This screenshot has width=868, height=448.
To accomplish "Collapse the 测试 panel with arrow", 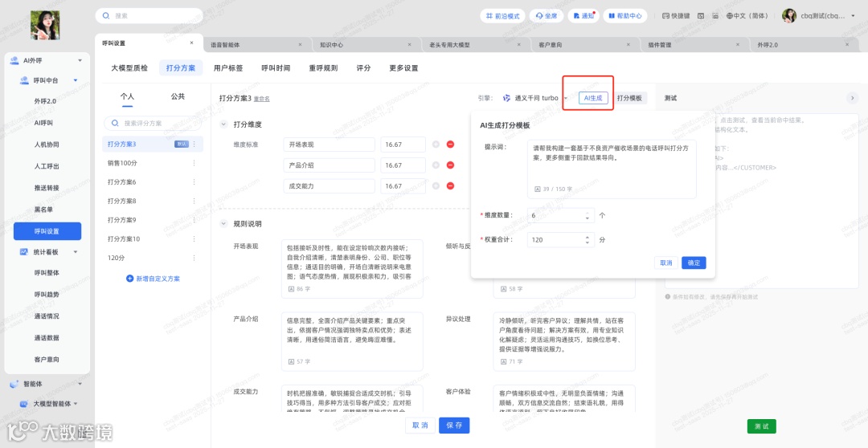I will 853,98.
